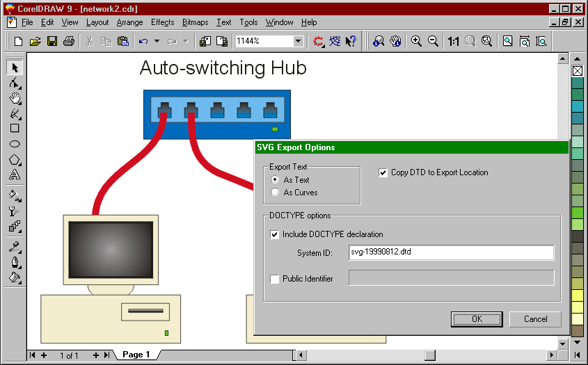This screenshot has height=365, width=588.
Task: Open the Effects menu
Action: (163, 22)
